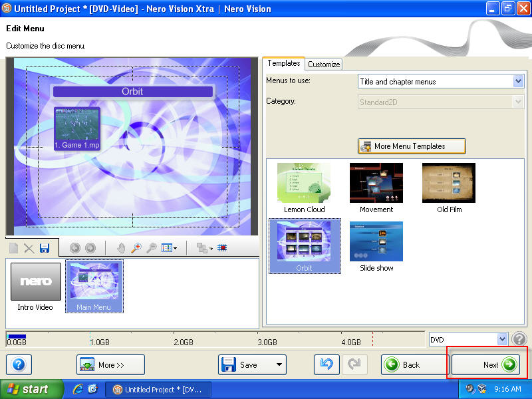
Task: Click the Nero application icon in title bar
Action: [x=7, y=8]
